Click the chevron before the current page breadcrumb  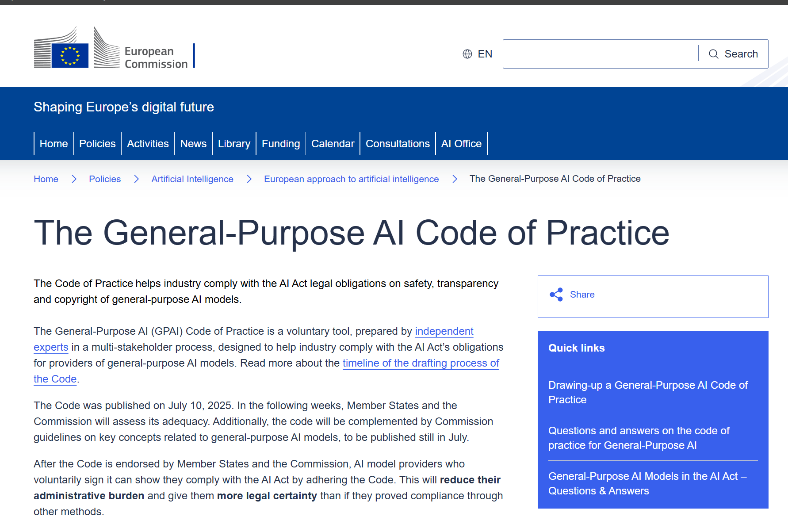(455, 179)
